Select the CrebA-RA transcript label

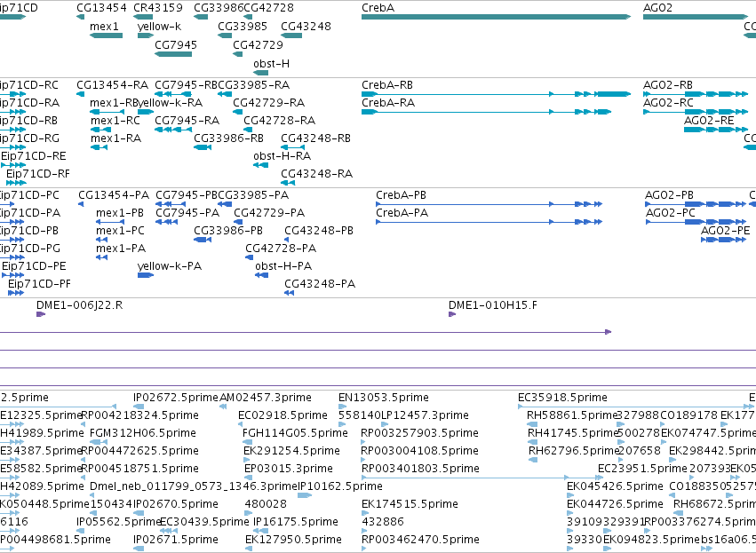pyautogui.click(x=388, y=103)
